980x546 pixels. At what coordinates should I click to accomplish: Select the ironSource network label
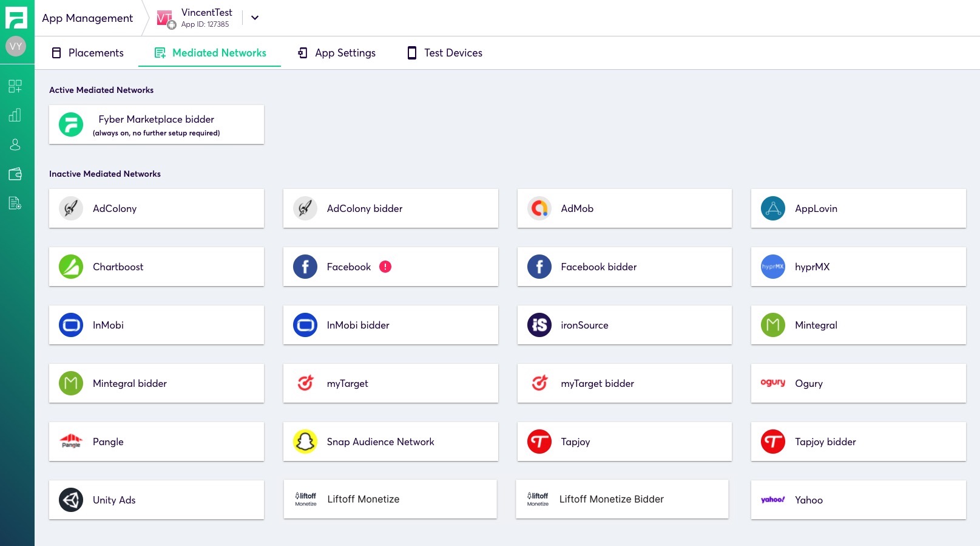tap(584, 325)
